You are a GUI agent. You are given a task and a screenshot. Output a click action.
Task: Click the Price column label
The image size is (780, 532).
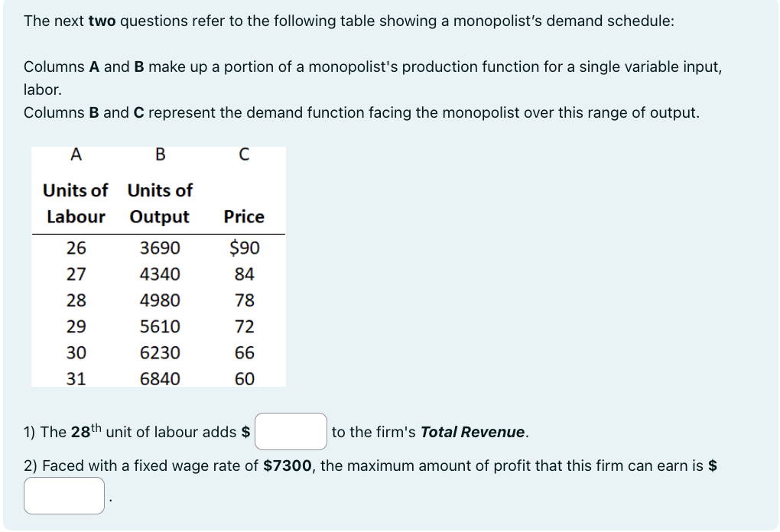point(245,216)
